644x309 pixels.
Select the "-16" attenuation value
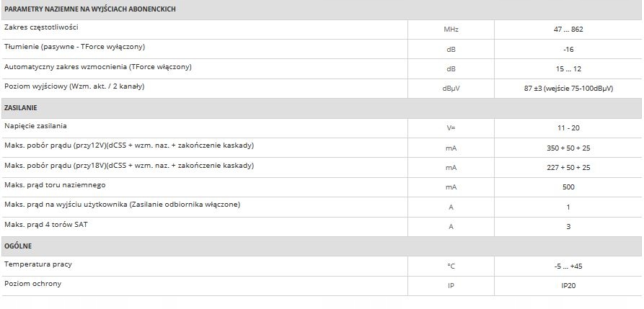click(568, 49)
